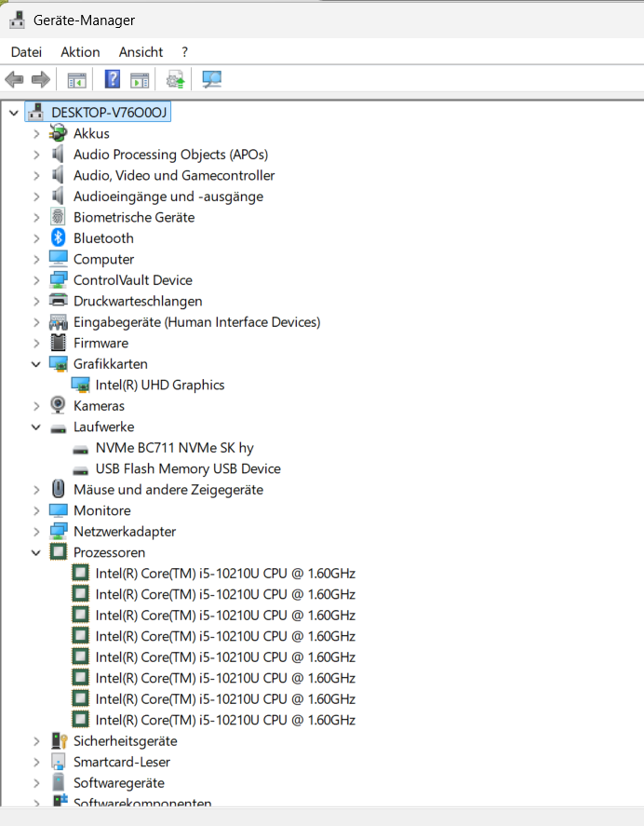Click the Geräte-Manager title bar icon
This screenshot has height=826, width=644.
click(x=18, y=20)
